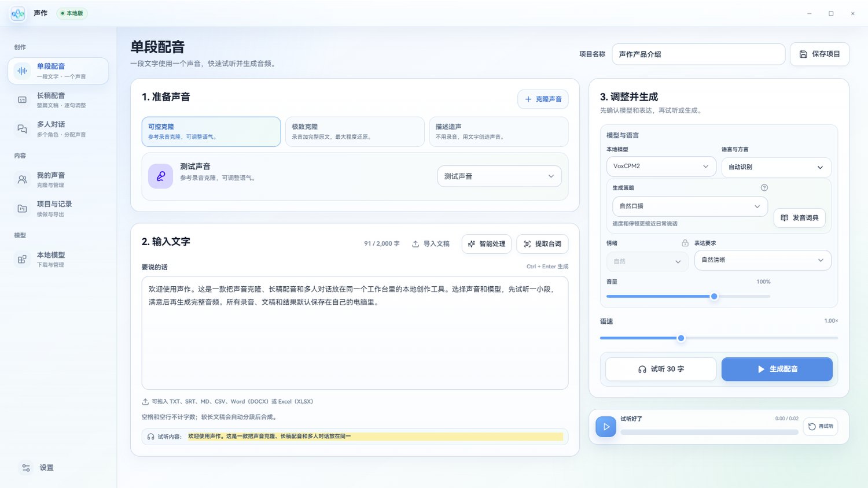Adjust the 语速 speed slider
The image size is (868, 488).
point(719,338)
